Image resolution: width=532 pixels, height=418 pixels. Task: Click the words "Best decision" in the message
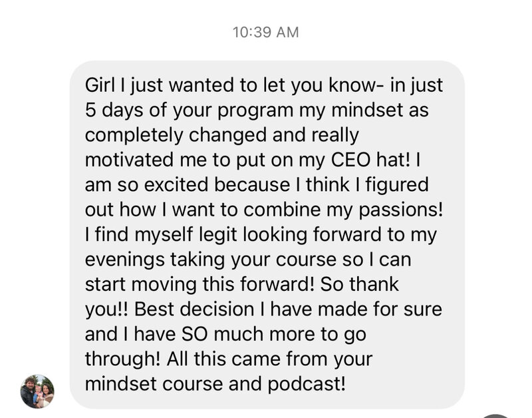tap(194, 310)
